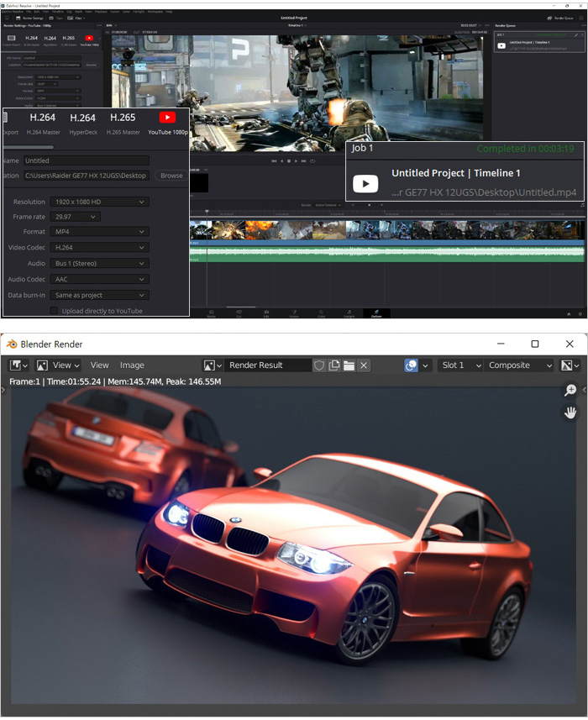Open the DaVinci Edit page

[x=266, y=313]
